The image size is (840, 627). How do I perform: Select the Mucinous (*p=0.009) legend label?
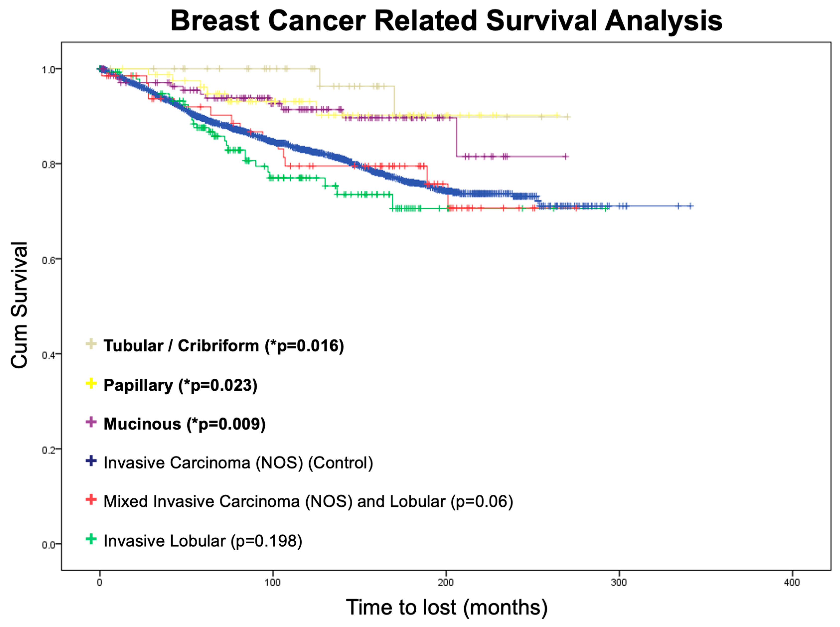(184, 424)
